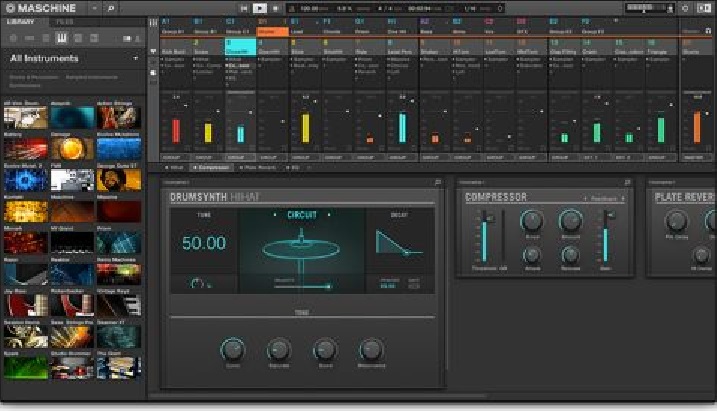Click the headphone cue icon in header

tap(670, 8)
